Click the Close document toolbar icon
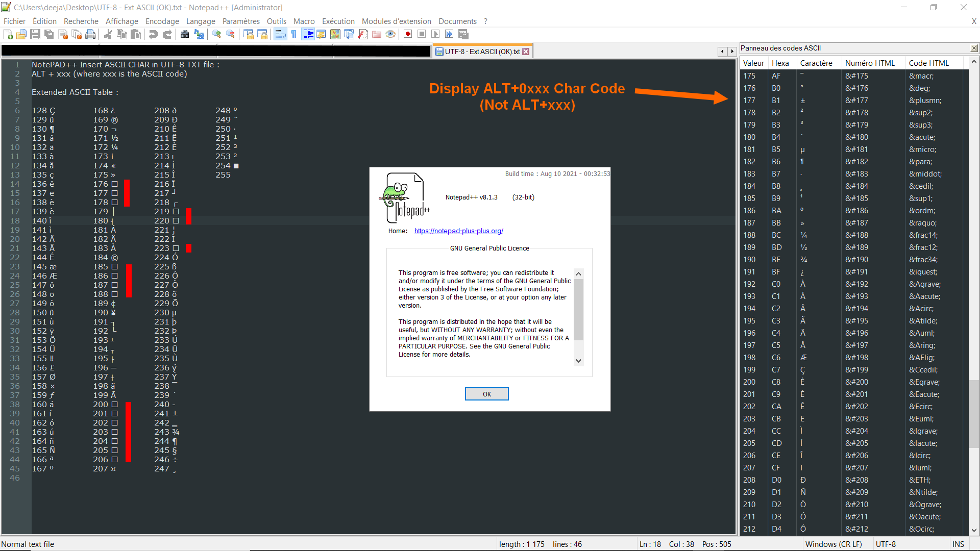Screen dimensions: 980x551 (63, 34)
